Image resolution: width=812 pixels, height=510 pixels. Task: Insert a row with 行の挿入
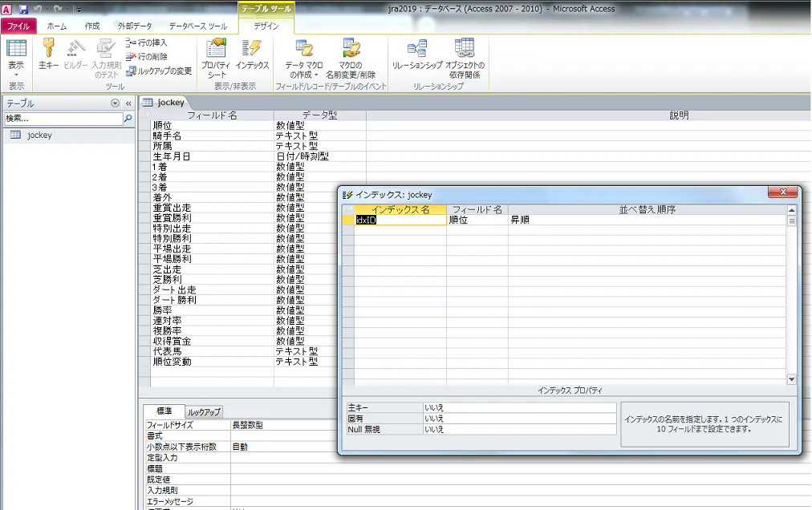[x=147, y=42]
